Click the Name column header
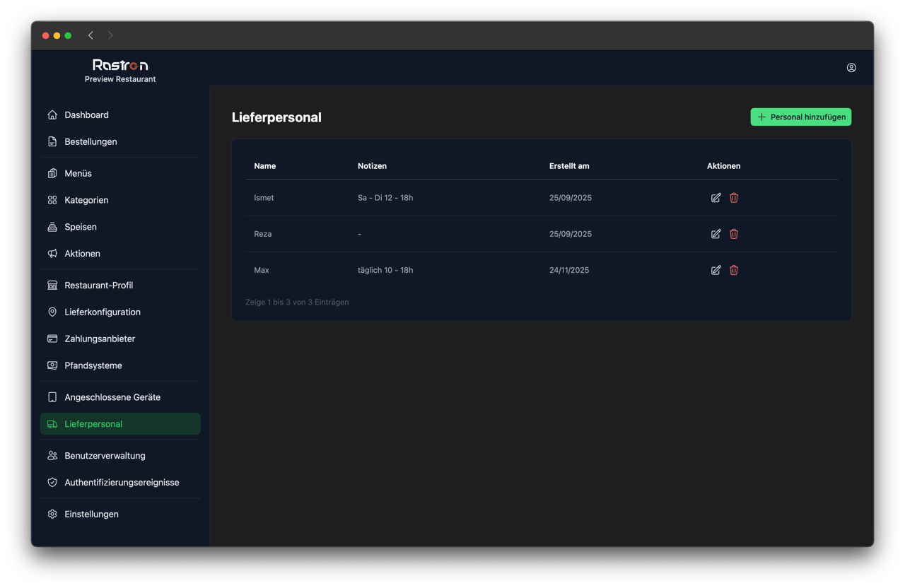Screen dimensions: 905x588 [x=265, y=166]
